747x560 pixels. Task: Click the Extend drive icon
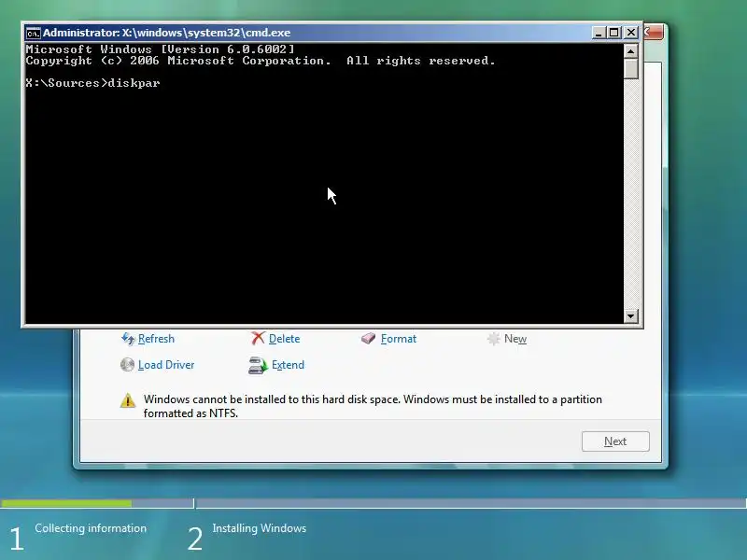[x=258, y=365]
